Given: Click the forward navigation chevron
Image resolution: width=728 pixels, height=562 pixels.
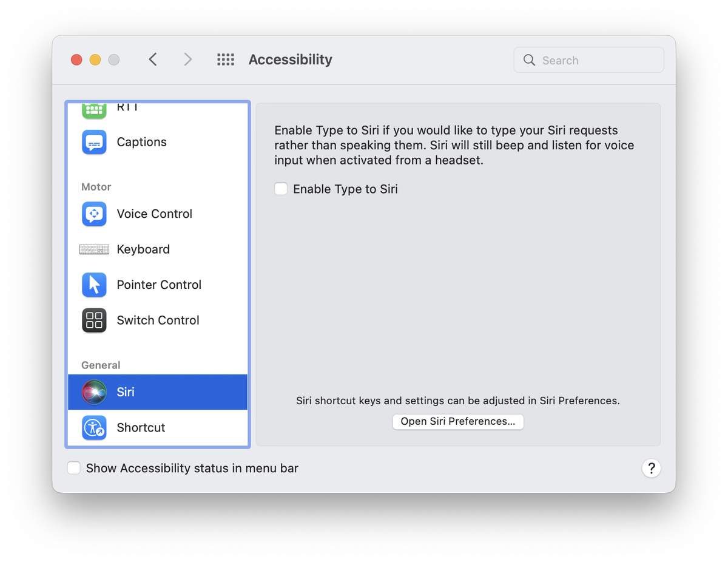Looking at the screenshot, I should point(187,59).
